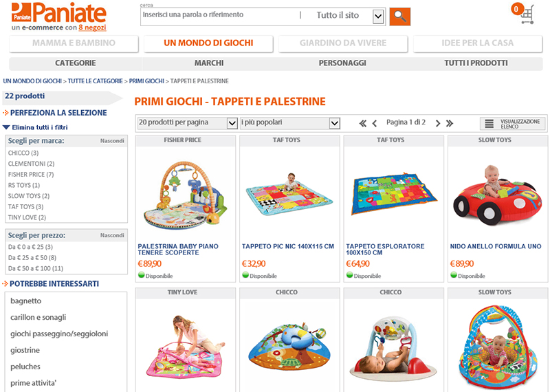Viewport: 550px width, 392px height.
Task: Open the 20 prodotti per pagina dropdown
Action: pos(188,123)
